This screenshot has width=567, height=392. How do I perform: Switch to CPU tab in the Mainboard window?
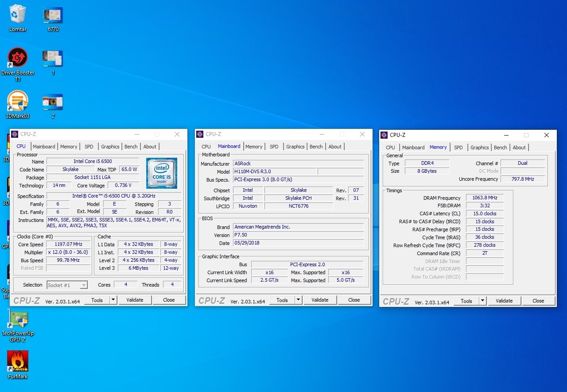[206, 147]
